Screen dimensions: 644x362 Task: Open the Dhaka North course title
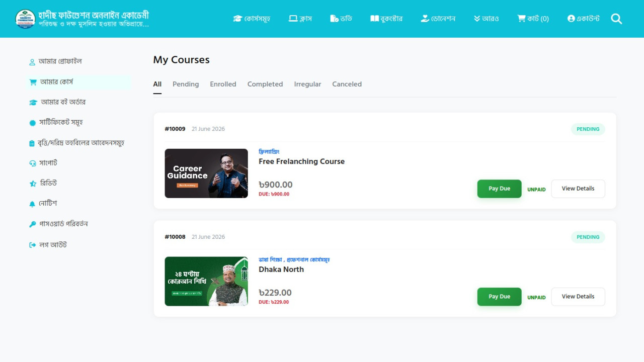[x=281, y=269]
